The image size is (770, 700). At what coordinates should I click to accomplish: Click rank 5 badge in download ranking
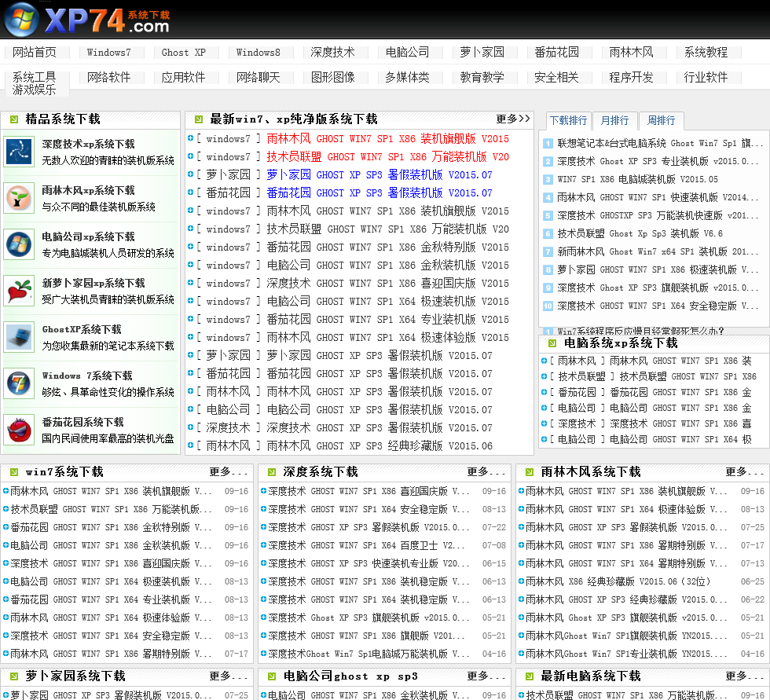coord(548,215)
